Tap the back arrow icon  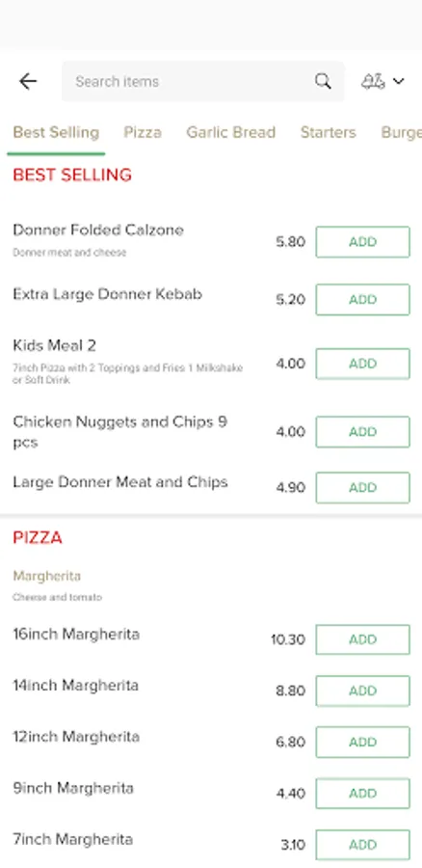[28, 81]
